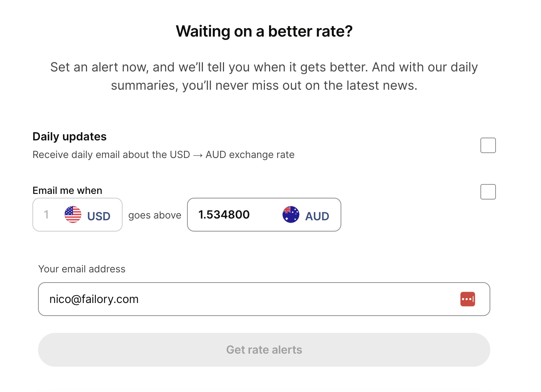The width and height of the screenshot is (541, 392).
Task: Click the USD amount field showing 1
Action: pos(77,215)
